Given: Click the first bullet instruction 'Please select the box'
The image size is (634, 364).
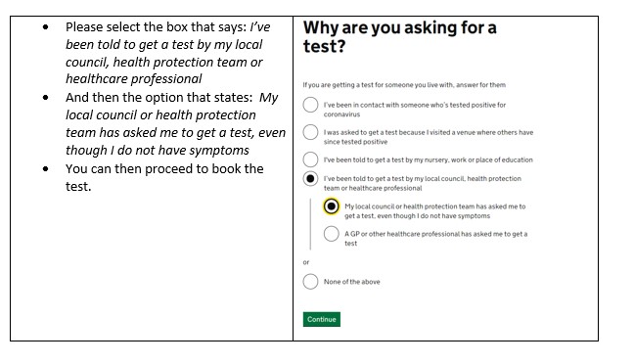Looking at the screenshot, I should click(168, 53).
